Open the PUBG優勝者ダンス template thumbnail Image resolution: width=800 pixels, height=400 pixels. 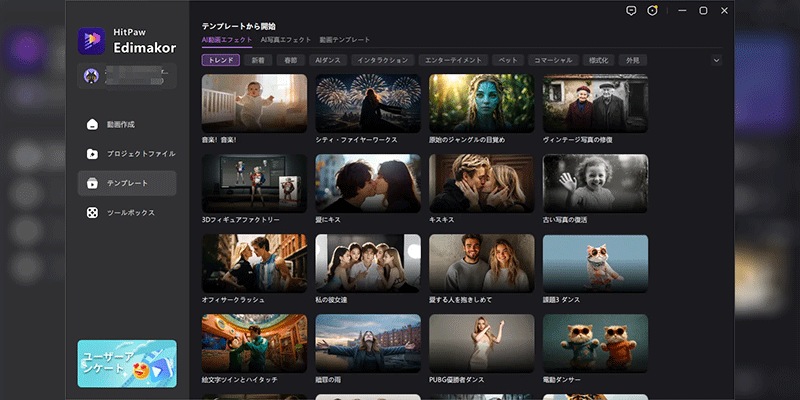(x=482, y=343)
